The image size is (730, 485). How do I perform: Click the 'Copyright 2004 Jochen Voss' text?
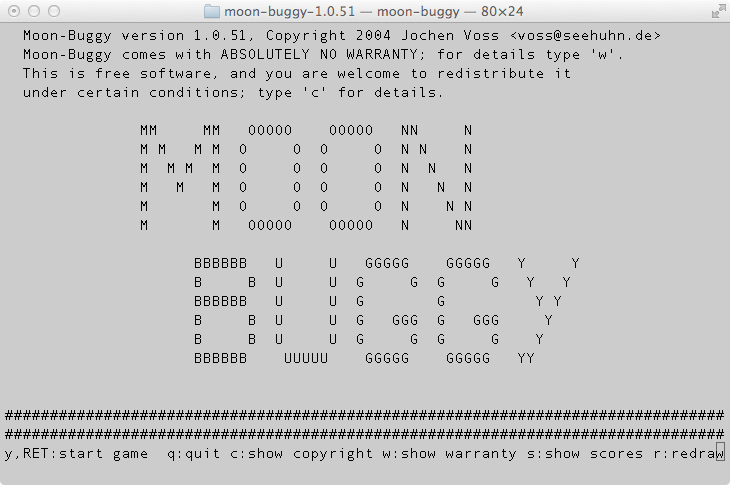(x=382, y=35)
